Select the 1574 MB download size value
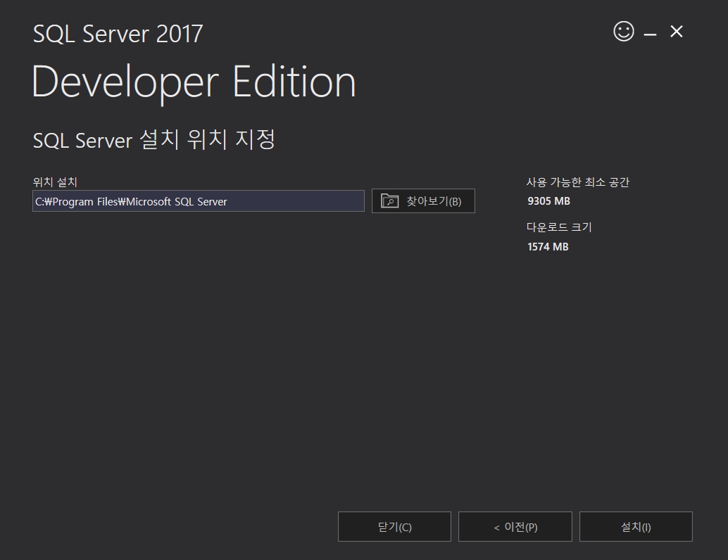 click(548, 247)
